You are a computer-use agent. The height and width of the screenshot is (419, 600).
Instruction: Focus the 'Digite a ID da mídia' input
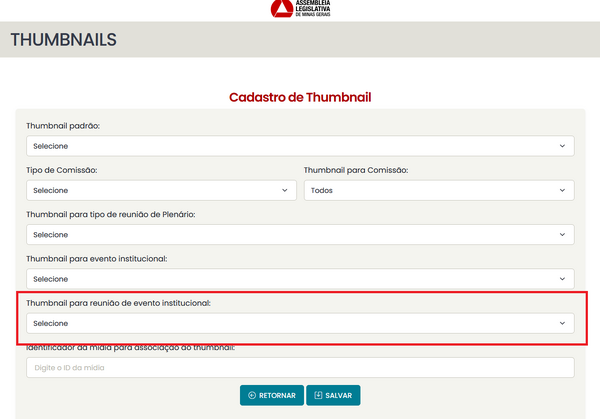point(300,368)
